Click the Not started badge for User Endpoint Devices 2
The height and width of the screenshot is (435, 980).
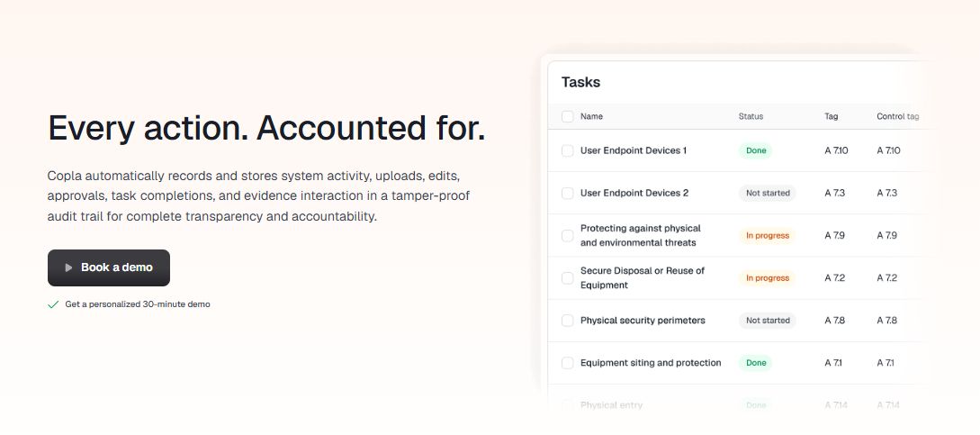(x=768, y=193)
